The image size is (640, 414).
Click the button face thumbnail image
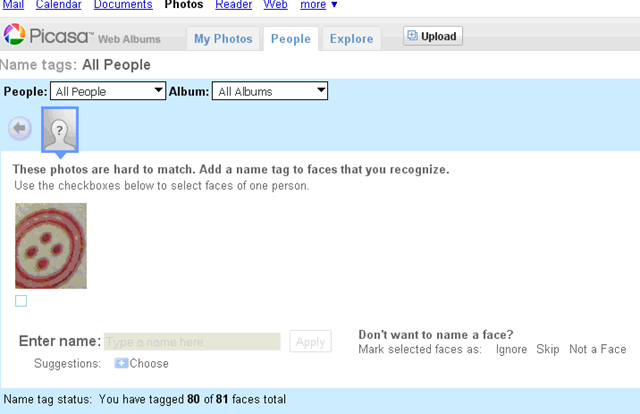pyautogui.click(x=51, y=246)
